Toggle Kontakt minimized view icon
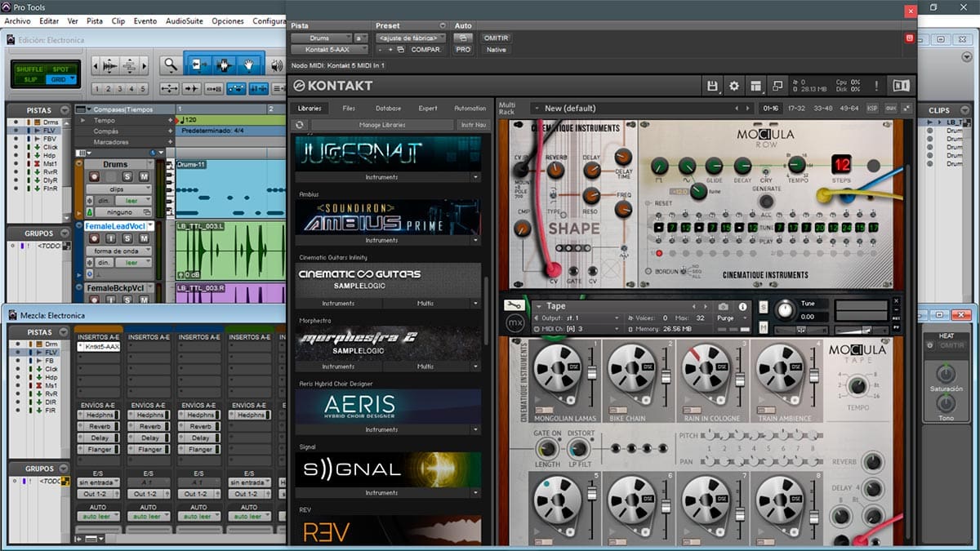The image size is (980, 551). pyautogui.click(x=777, y=86)
